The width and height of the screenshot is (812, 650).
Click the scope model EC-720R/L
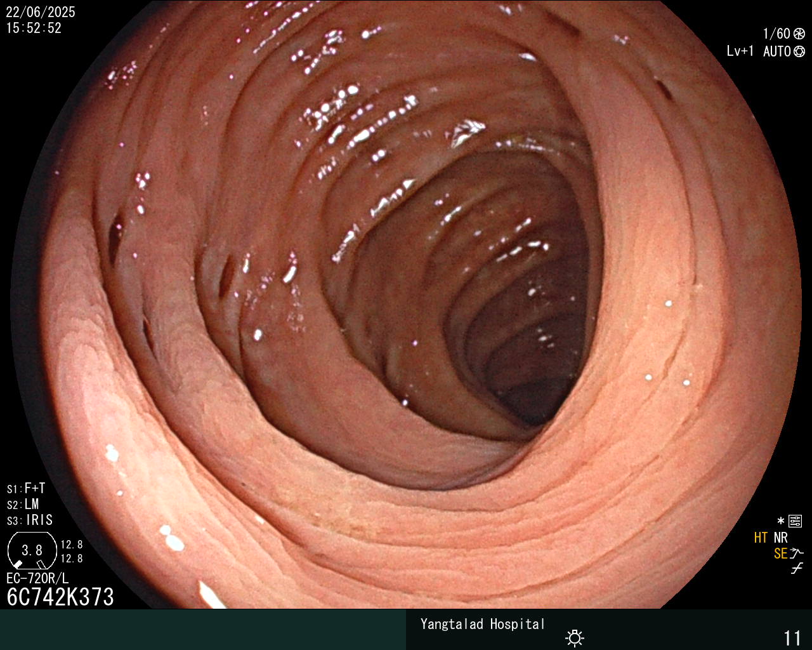[x=37, y=578]
